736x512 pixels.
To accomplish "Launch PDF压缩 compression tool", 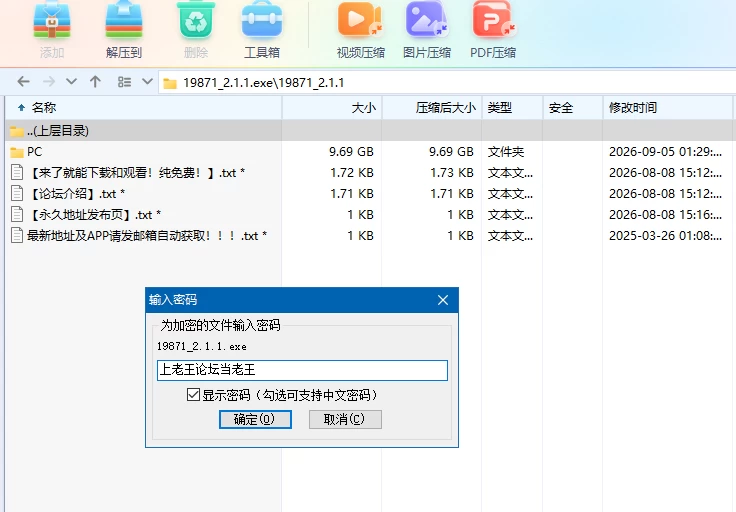I will 493,21.
